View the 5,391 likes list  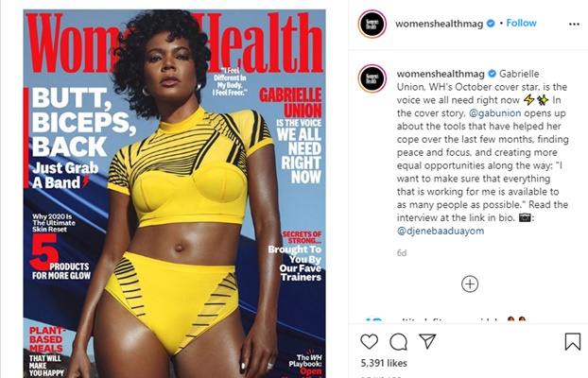[384, 363]
